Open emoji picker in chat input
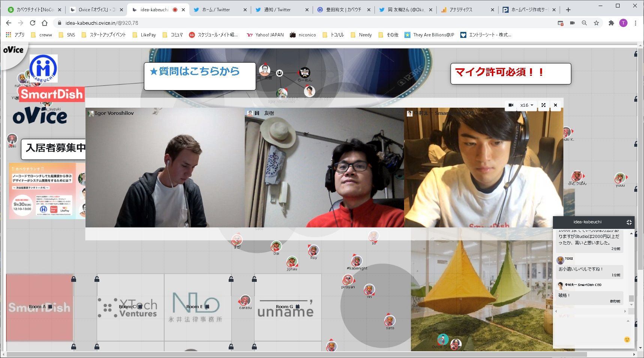Image resolution: width=644 pixels, height=358 pixels. coord(627,340)
